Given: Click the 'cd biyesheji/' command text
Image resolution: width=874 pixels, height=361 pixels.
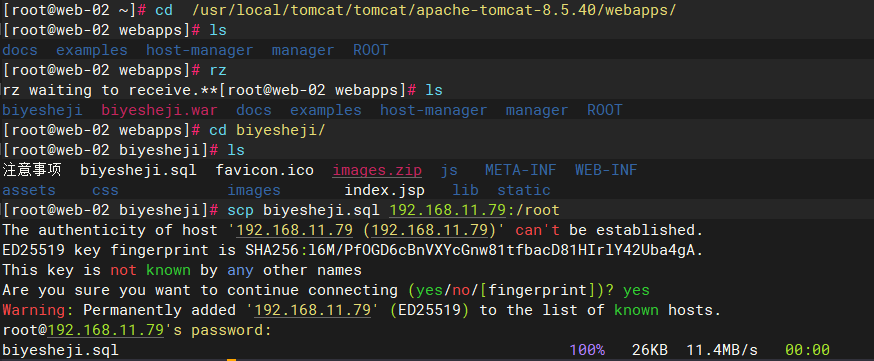Looking at the screenshot, I should [x=267, y=130].
